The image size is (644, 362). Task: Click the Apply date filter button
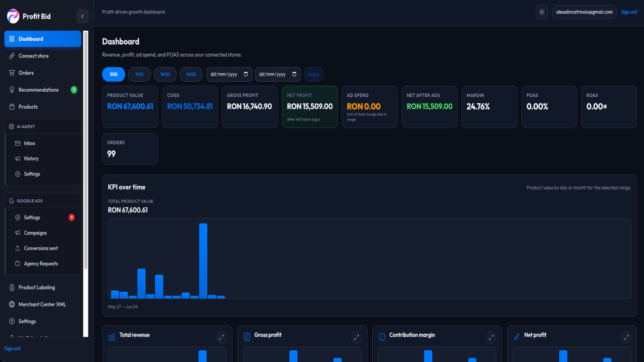coord(314,74)
